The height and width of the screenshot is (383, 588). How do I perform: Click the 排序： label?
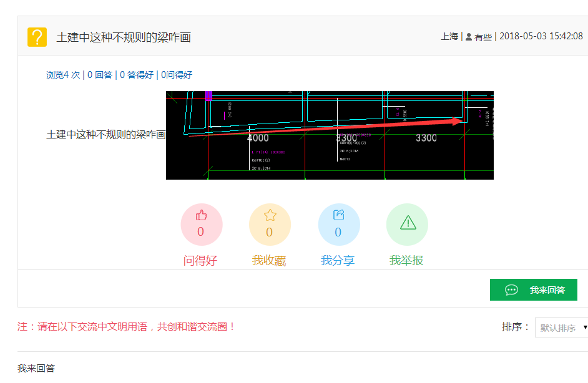coord(515,327)
